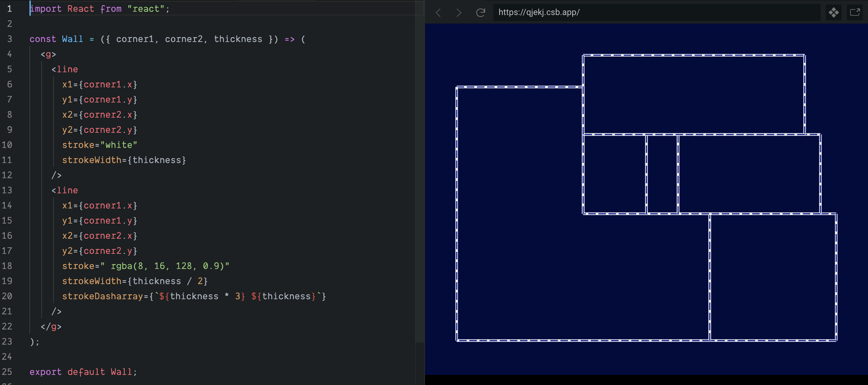
Task: Click the strokeWidth={thickness / 2} expression
Action: (135, 281)
